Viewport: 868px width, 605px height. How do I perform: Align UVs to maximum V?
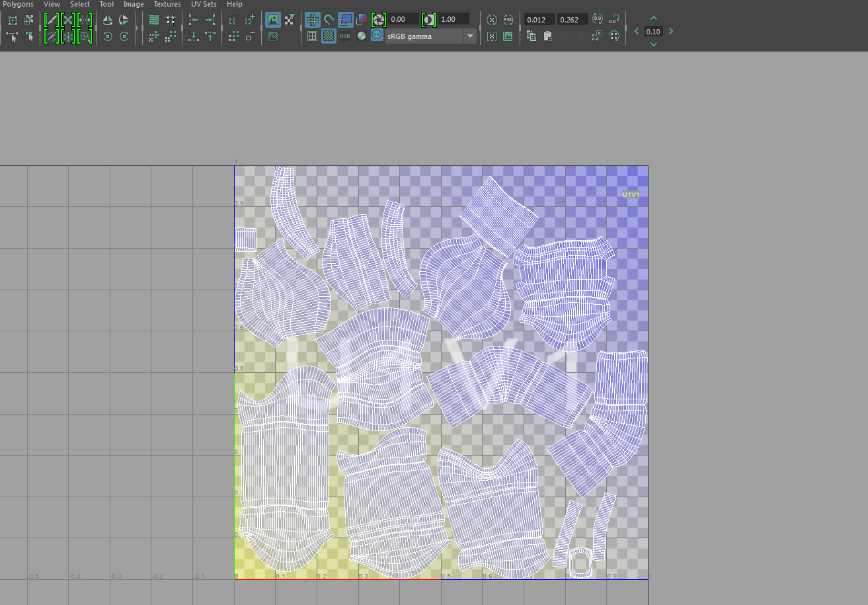click(x=210, y=36)
